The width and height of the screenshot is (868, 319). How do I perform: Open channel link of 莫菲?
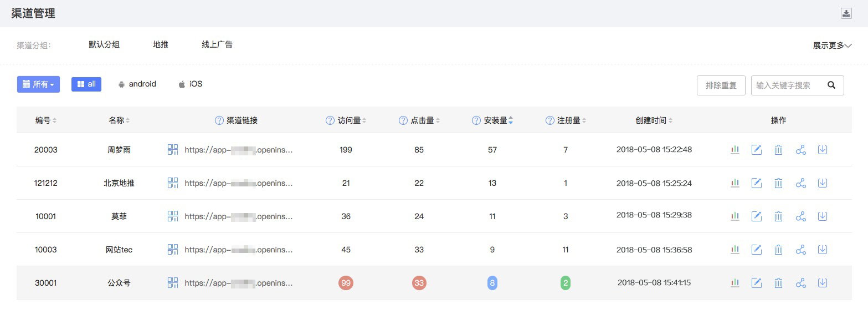click(238, 216)
